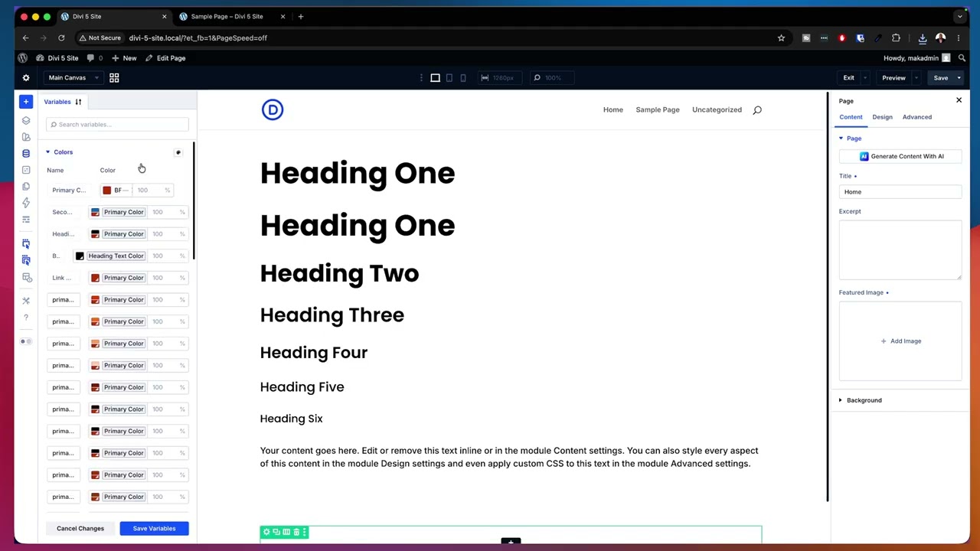
Task: Click the WordPress logo in admin bar
Action: [x=23, y=58]
